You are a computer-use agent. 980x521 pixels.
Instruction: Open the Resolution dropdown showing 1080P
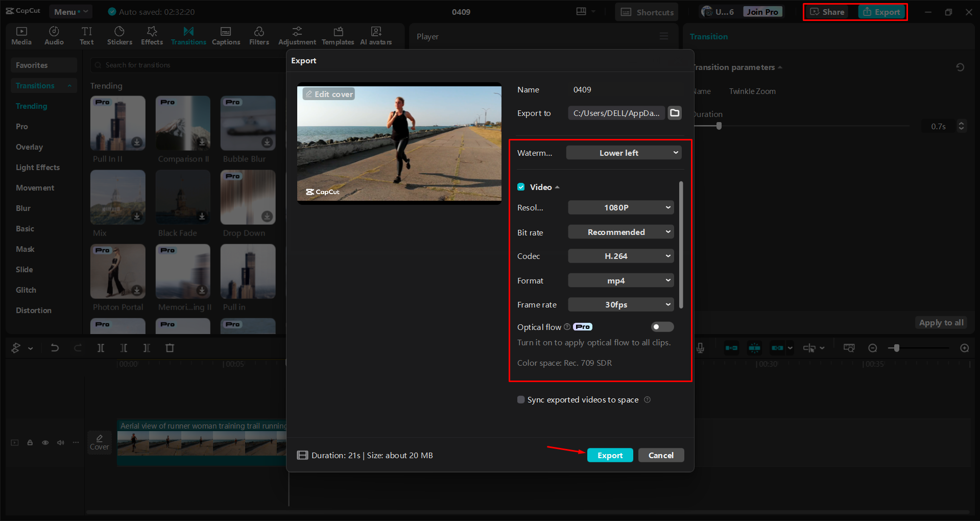tap(620, 207)
